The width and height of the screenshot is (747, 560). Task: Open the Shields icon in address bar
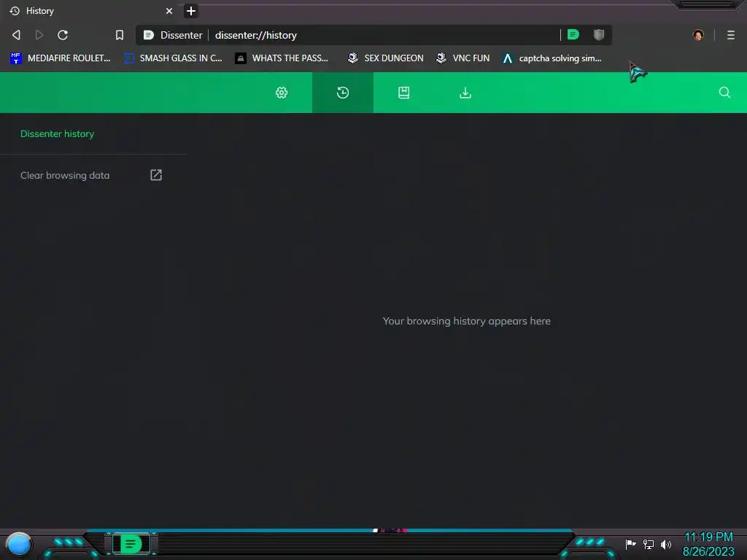[599, 34]
